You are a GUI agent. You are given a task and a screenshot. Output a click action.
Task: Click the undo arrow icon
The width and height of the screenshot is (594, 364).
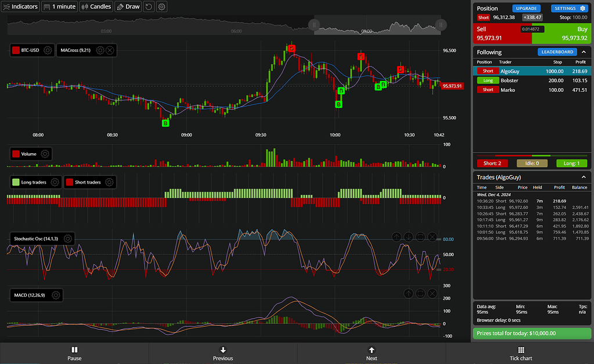[147, 6]
